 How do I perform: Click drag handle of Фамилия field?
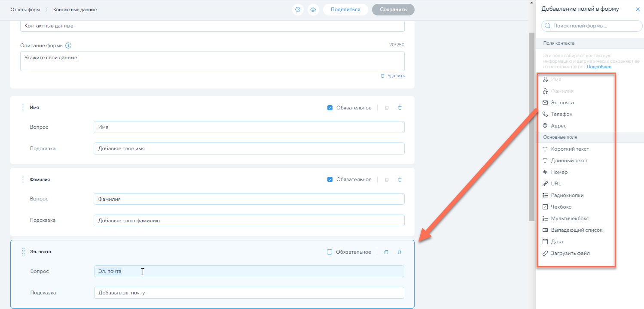coord(23,179)
